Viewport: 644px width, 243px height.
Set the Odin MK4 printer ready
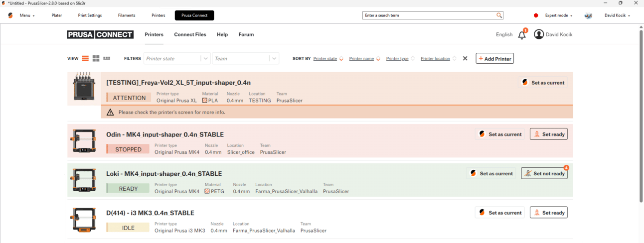click(549, 134)
